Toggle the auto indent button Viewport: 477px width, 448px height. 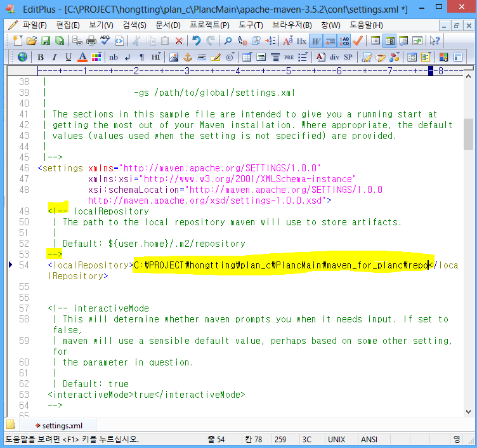coord(330,41)
